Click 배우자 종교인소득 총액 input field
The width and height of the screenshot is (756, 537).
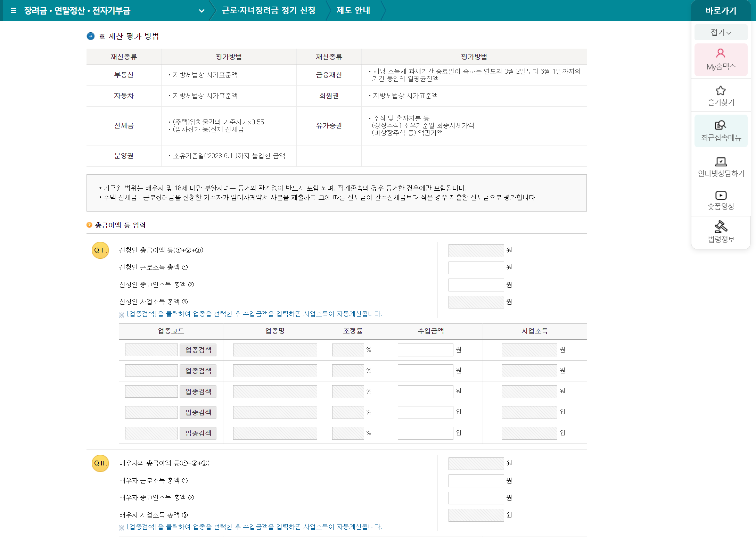(476, 498)
